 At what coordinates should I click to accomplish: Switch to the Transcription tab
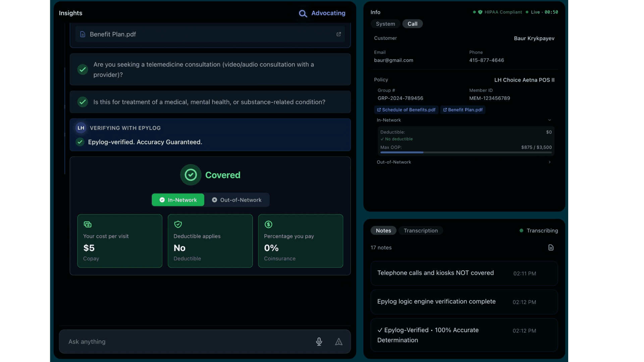point(421,231)
